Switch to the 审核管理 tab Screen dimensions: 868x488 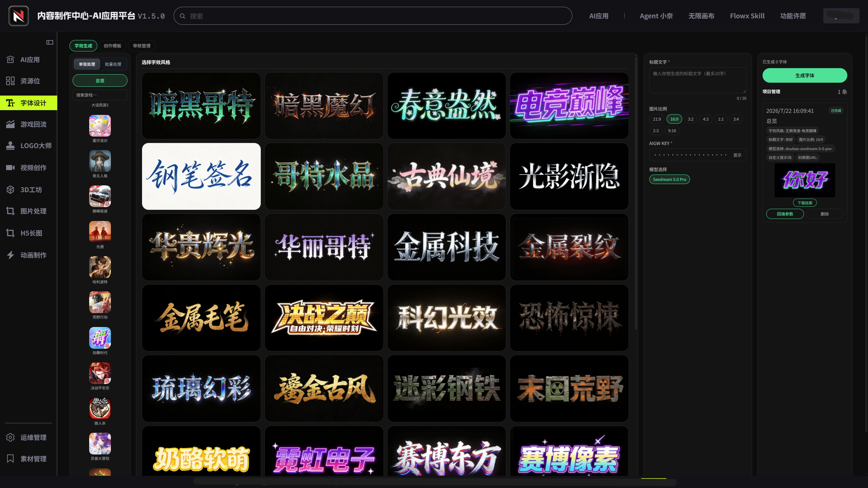point(142,46)
